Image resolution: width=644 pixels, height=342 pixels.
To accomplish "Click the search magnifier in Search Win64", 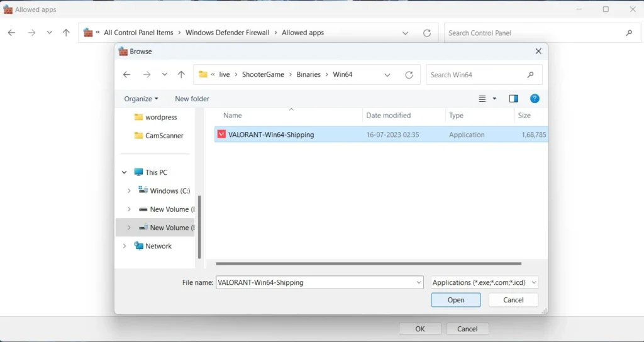I will point(530,75).
